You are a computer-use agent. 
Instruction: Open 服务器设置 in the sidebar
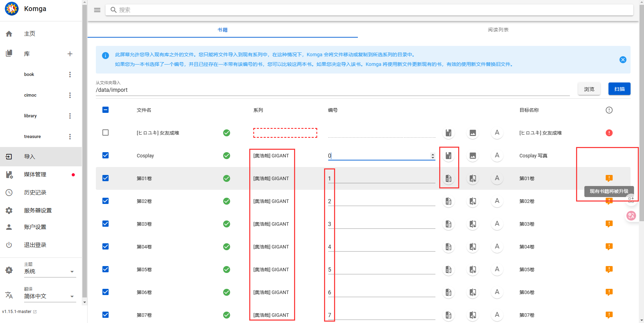tap(38, 211)
